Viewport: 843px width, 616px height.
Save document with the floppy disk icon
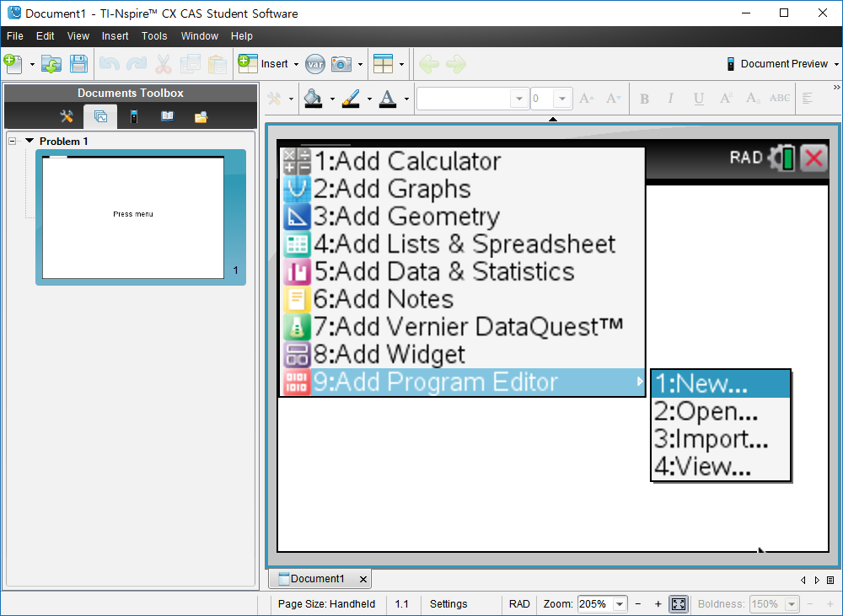[x=78, y=64]
